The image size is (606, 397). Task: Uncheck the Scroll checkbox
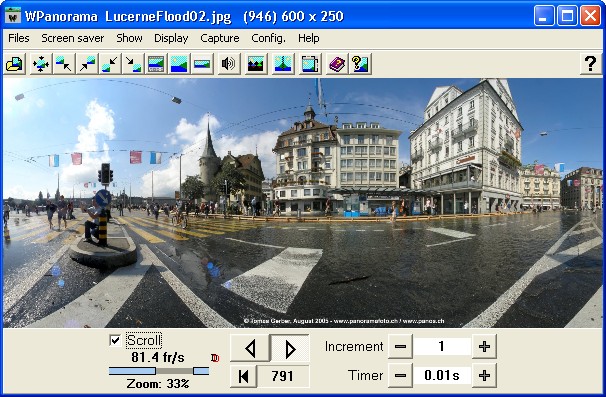(x=115, y=340)
